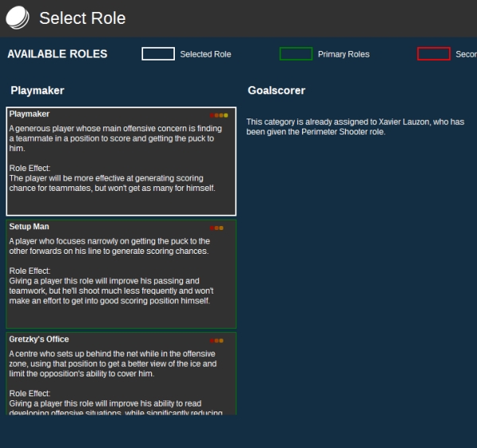
Task: Open the Playmaker category heading
Action: [x=37, y=91]
